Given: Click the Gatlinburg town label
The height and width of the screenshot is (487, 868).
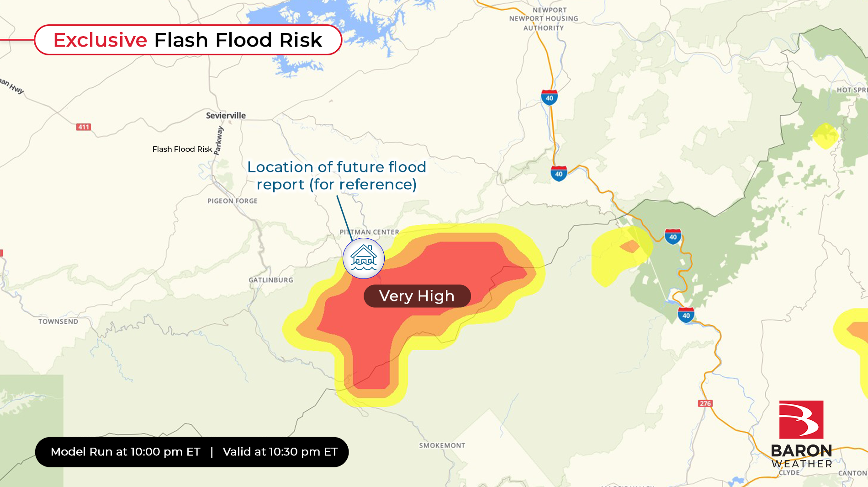Looking at the screenshot, I should pos(271,280).
